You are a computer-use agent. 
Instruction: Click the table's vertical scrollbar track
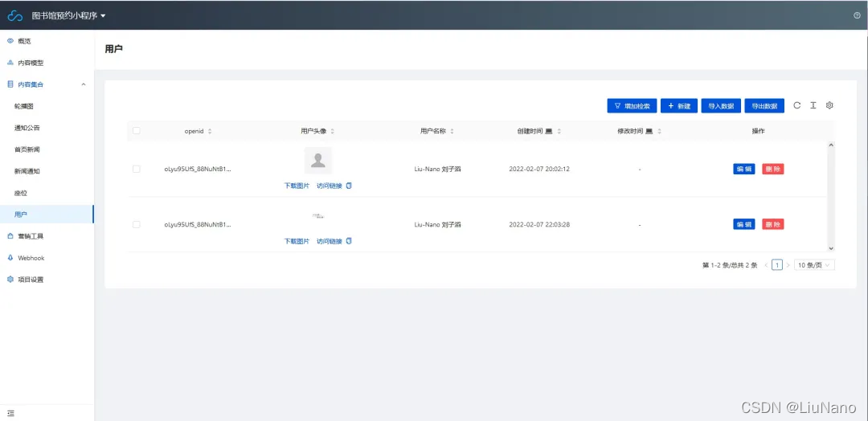(x=831, y=197)
